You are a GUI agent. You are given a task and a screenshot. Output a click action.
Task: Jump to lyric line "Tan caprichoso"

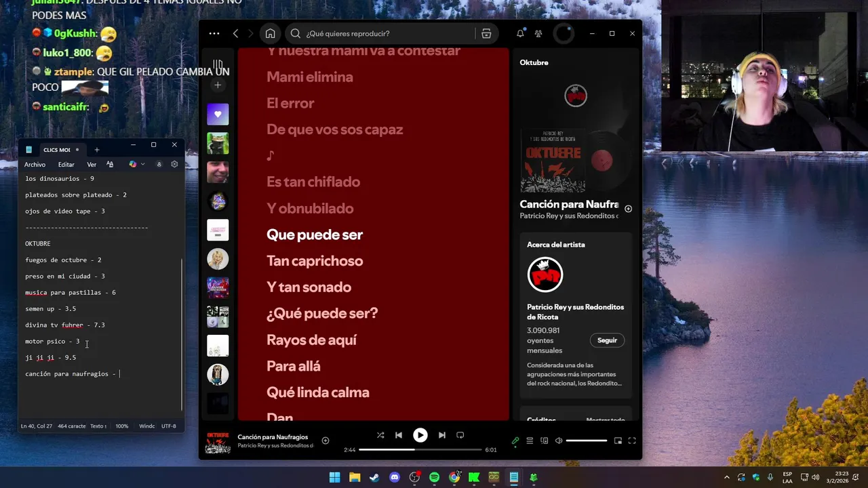pyautogui.click(x=315, y=261)
